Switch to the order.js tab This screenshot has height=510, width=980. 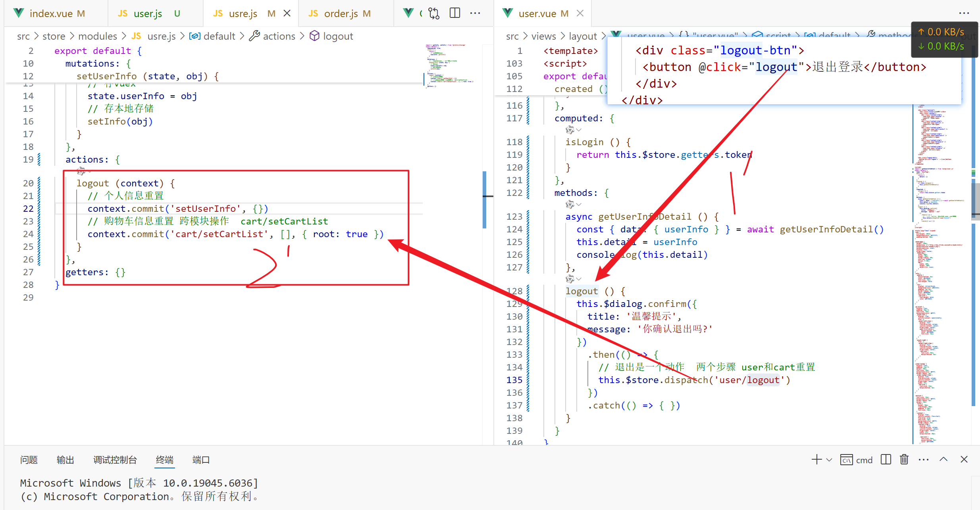(x=341, y=13)
